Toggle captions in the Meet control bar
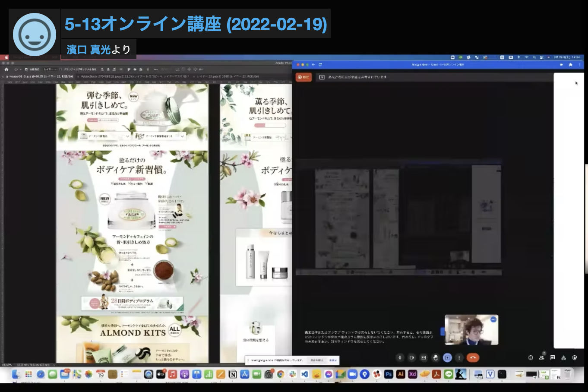This screenshot has width=588, height=392. tap(424, 357)
